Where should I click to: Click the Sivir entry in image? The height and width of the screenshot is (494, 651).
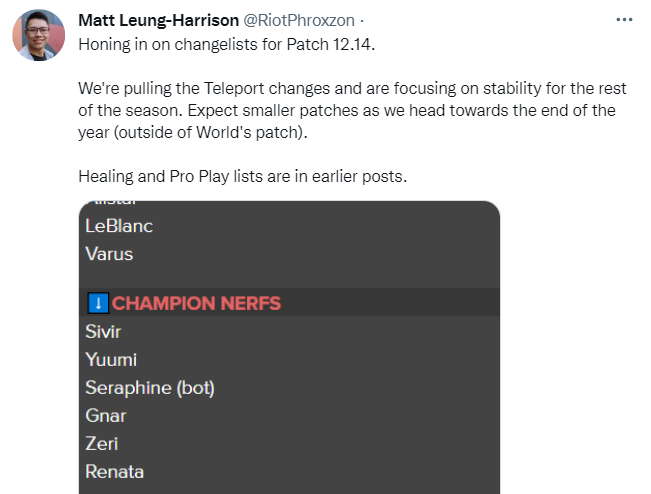point(103,332)
